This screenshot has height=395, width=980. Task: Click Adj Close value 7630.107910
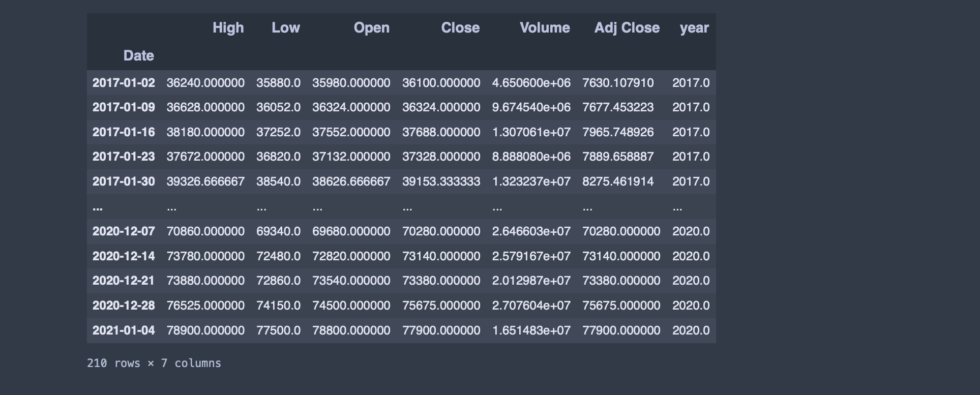pos(618,83)
